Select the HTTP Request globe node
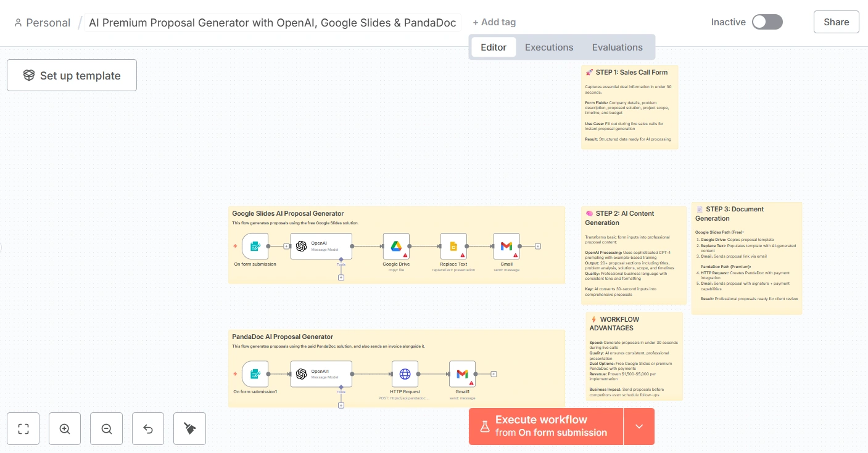Image resolution: width=868 pixels, height=453 pixels. pos(405,373)
